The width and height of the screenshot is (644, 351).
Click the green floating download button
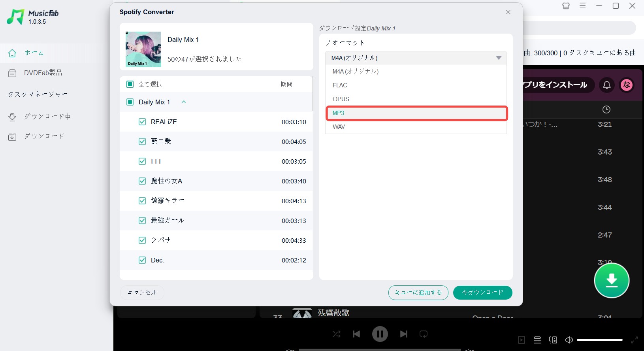pyautogui.click(x=612, y=280)
